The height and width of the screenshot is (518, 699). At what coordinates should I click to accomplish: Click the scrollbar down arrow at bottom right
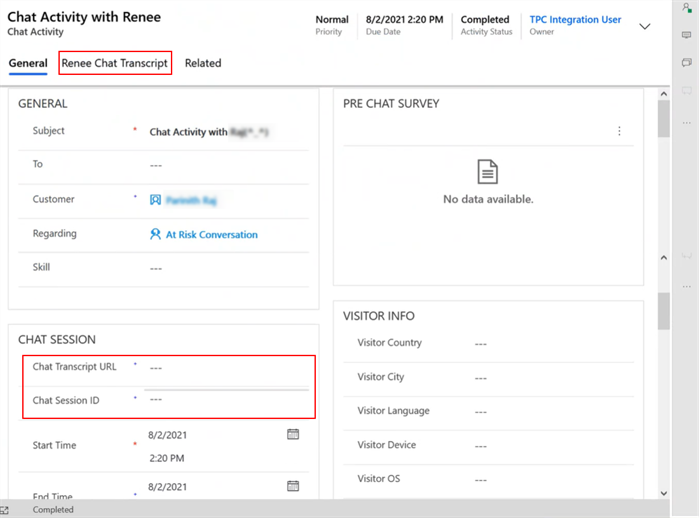[x=663, y=493]
